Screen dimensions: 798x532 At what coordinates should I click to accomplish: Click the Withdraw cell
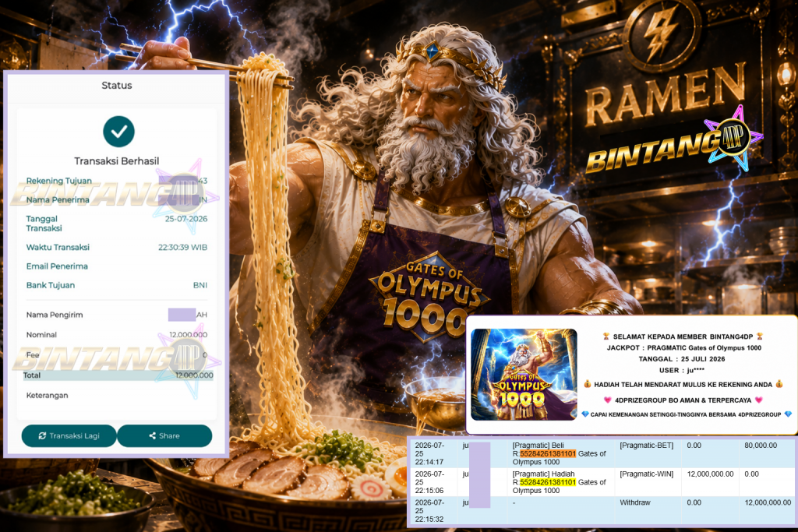(x=634, y=502)
